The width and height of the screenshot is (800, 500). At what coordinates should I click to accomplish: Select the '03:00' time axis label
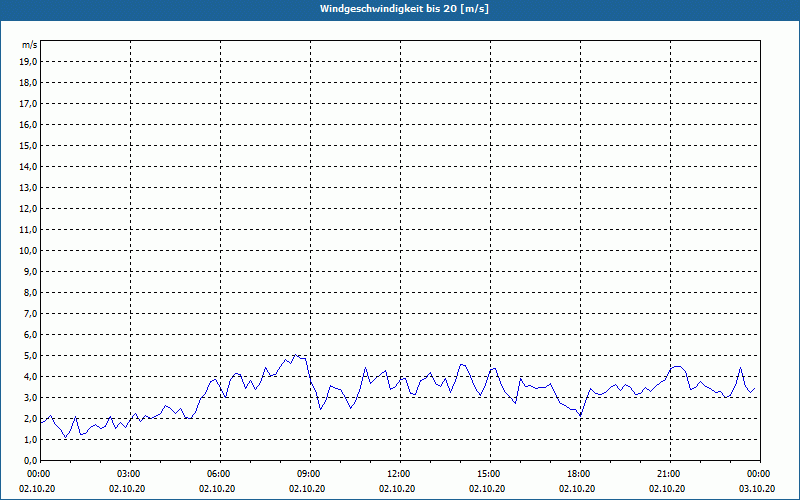pos(131,474)
